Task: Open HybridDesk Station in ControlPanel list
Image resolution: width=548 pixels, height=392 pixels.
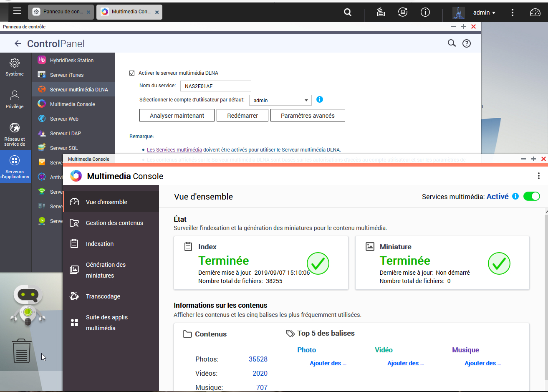Action: [x=73, y=60]
